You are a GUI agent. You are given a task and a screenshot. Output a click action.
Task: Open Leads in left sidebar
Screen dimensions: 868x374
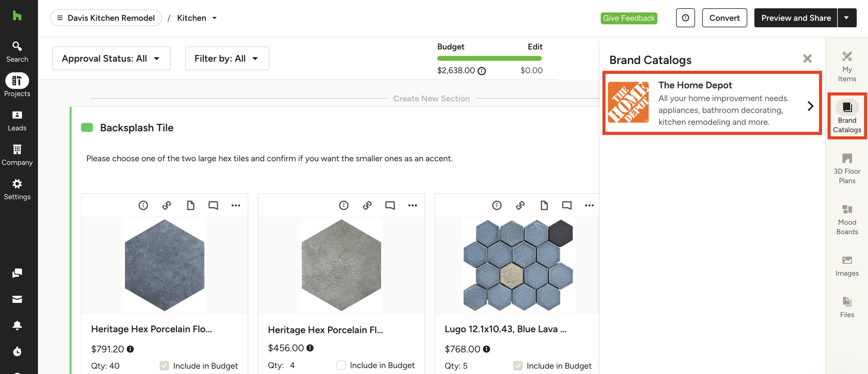click(17, 121)
